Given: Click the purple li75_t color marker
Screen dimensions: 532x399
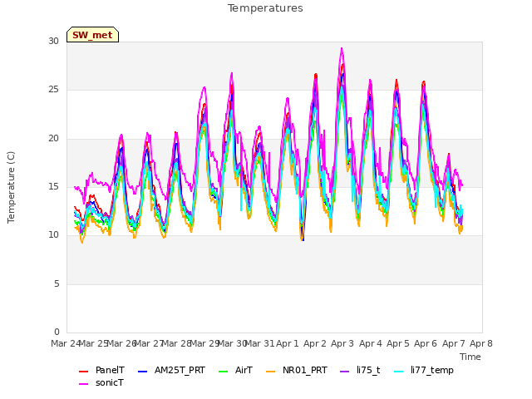Looking at the screenshot, I should point(344,372).
